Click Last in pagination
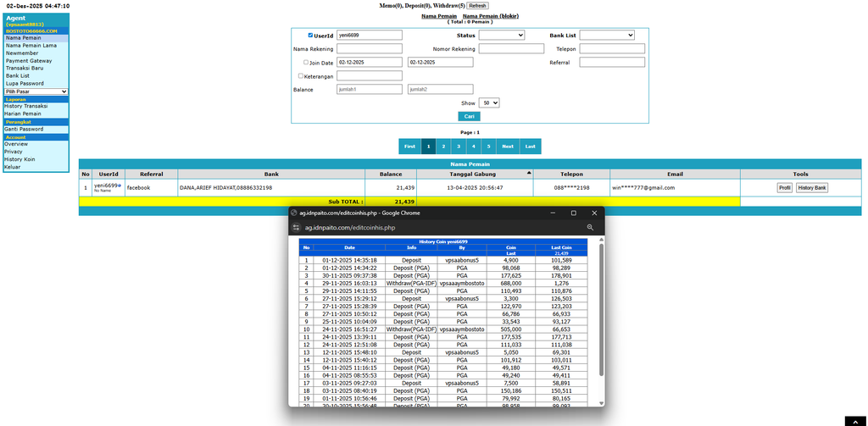The height and width of the screenshot is (426, 868). (x=531, y=147)
